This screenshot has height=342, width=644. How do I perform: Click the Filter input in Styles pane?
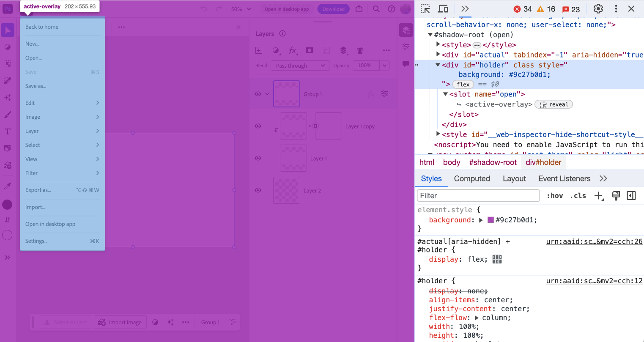[x=478, y=196]
